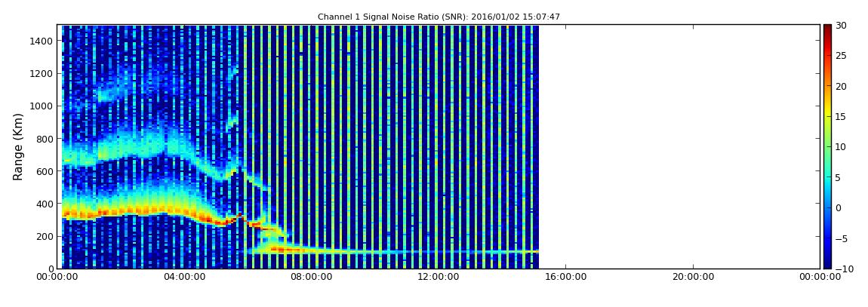Click the SNR colorbar gradient strip
Viewport: 868px width, 307px height.
[827, 146]
